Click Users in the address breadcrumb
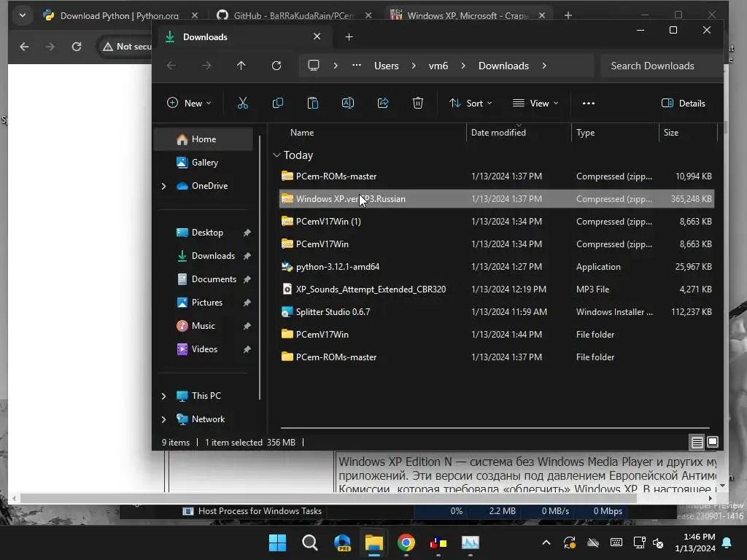 click(387, 66)
